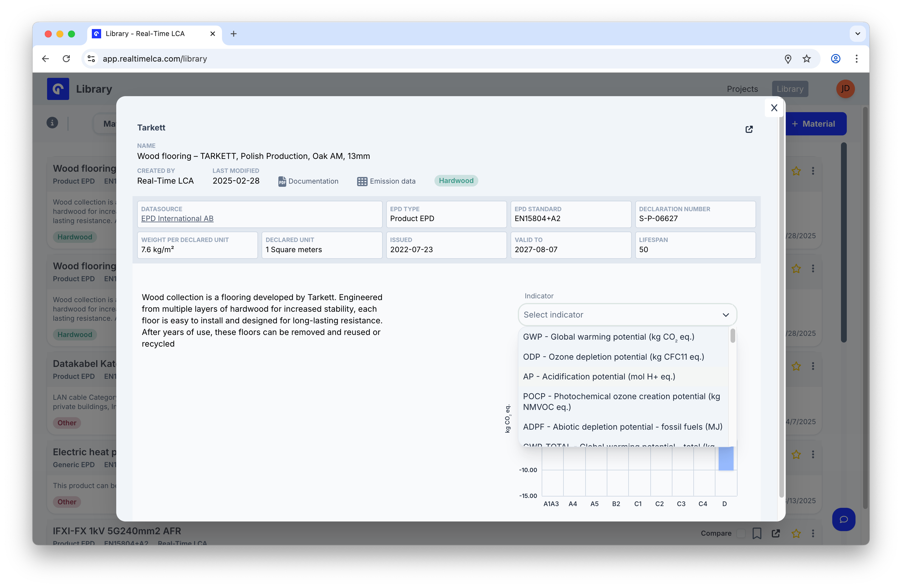Click the indicator list scrollbar
The image size is (902, 588).
[x=732, y=336]
